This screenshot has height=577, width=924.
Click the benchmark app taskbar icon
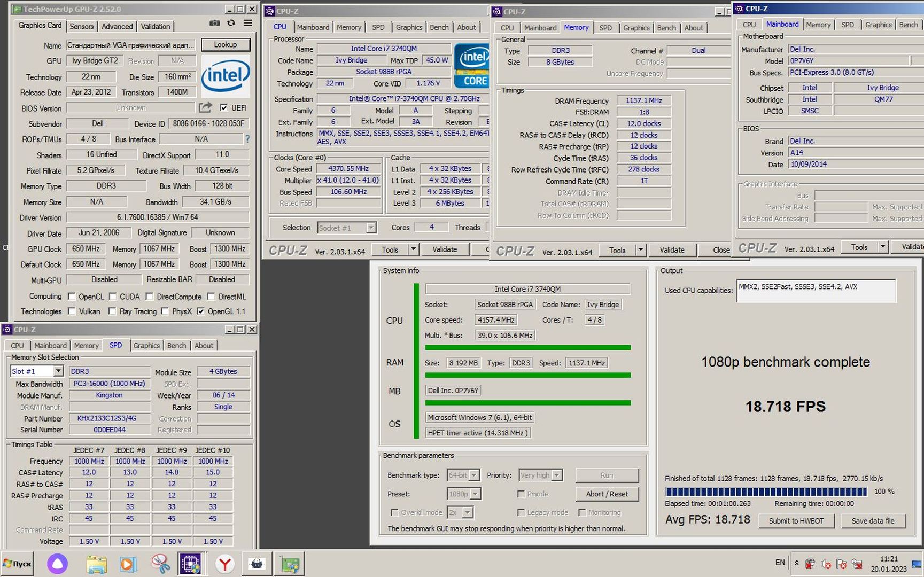coord(257,564)
